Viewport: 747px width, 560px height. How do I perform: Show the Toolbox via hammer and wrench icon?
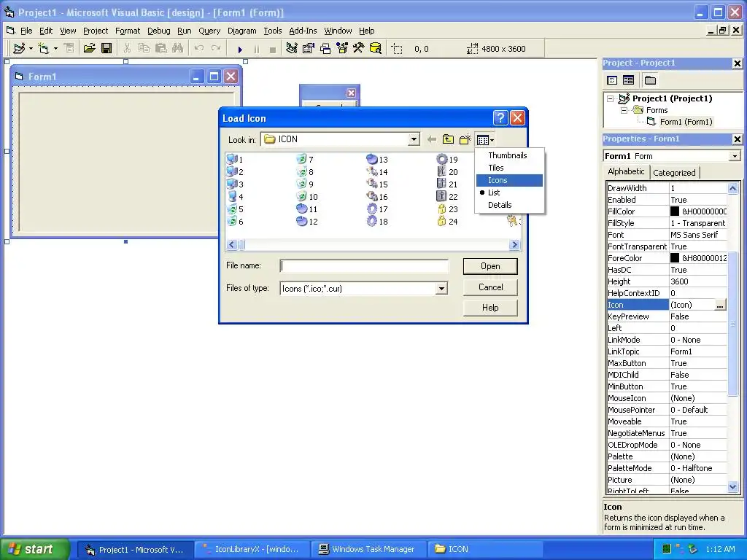(358, 49)
